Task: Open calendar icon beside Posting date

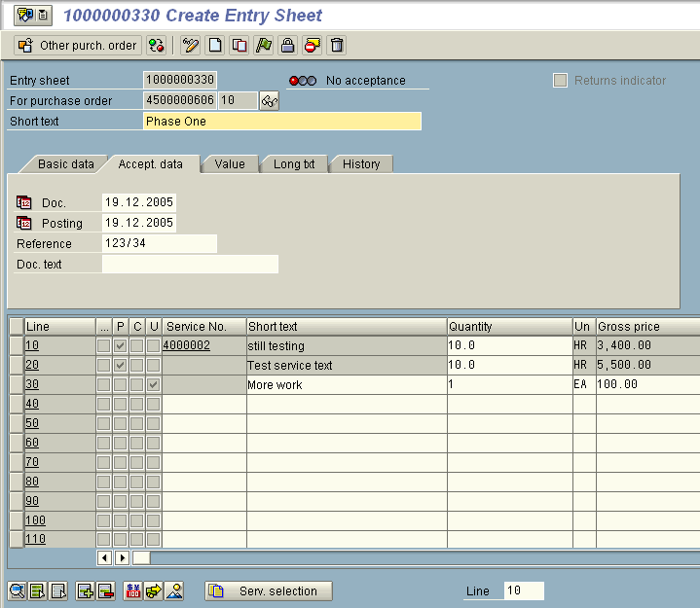Action: click(x=24, y=223)
